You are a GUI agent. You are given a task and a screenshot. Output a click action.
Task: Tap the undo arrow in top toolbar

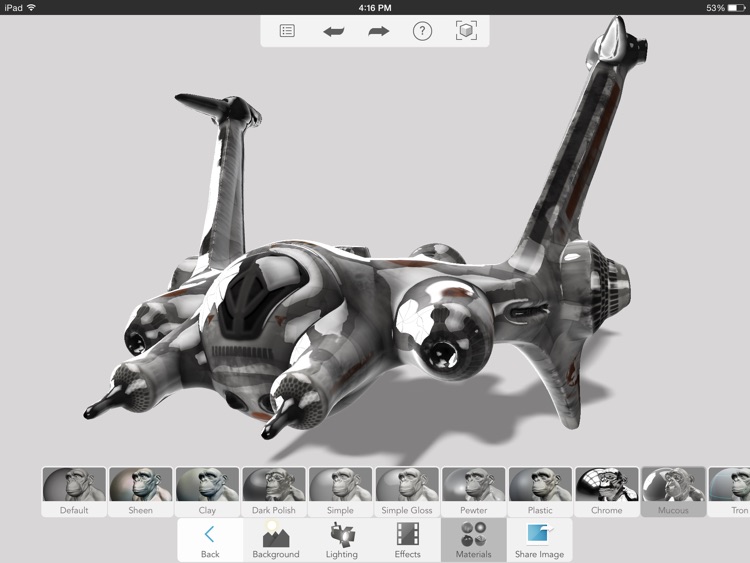333,31
